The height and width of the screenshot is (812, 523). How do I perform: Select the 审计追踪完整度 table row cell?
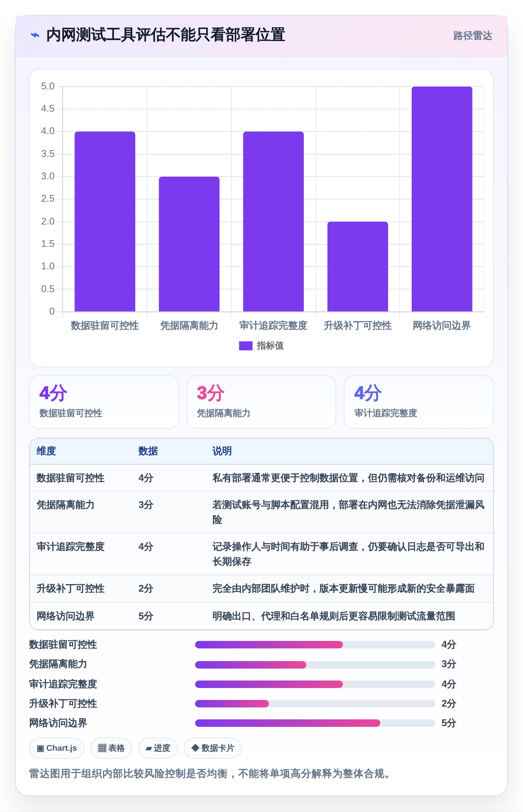click(x=71, y=547)
